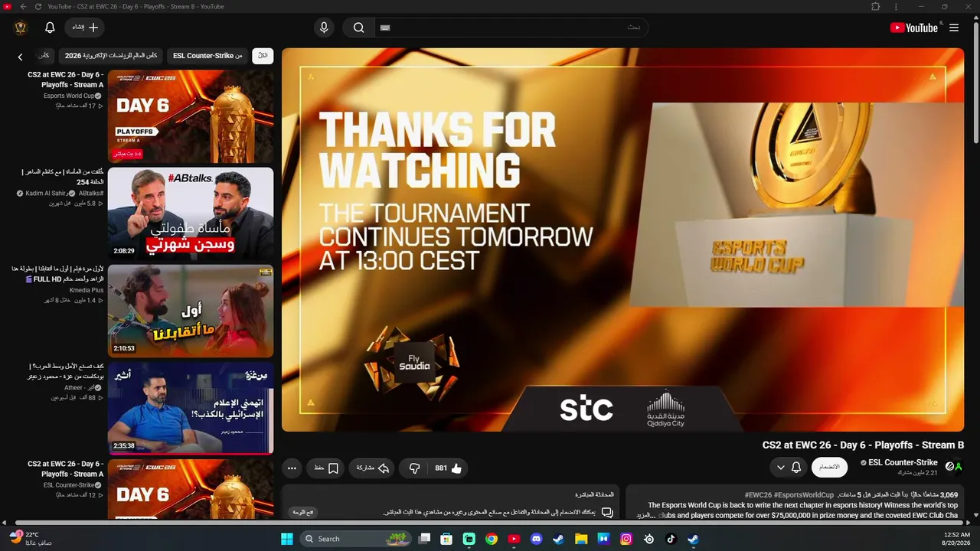This screenshot has width=980, height=551.
Task: Click the video title 'CS2 at EWC 26 - Day 6 - Playoffs - Stream B'
Action: pyautogui.click(x=863, y=445)
